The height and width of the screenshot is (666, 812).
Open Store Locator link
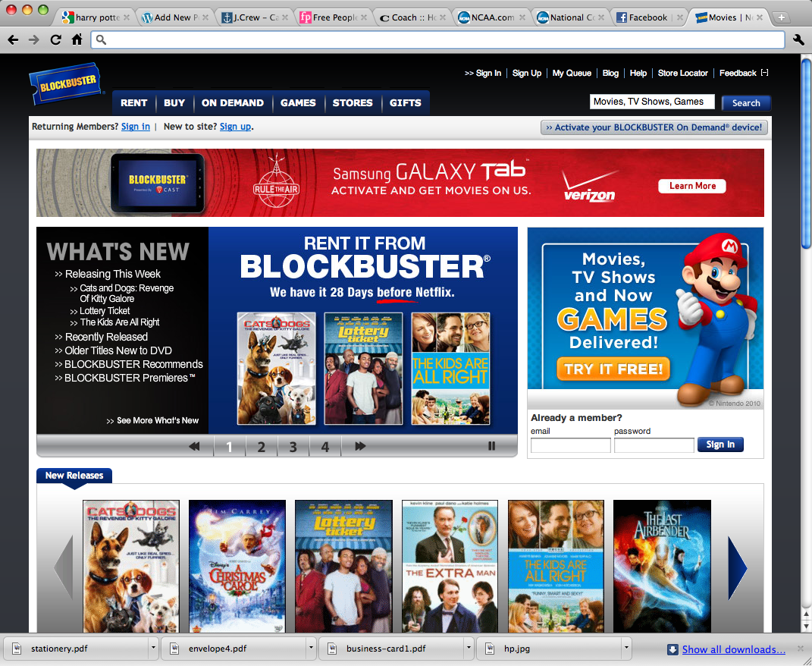[682, 73]
